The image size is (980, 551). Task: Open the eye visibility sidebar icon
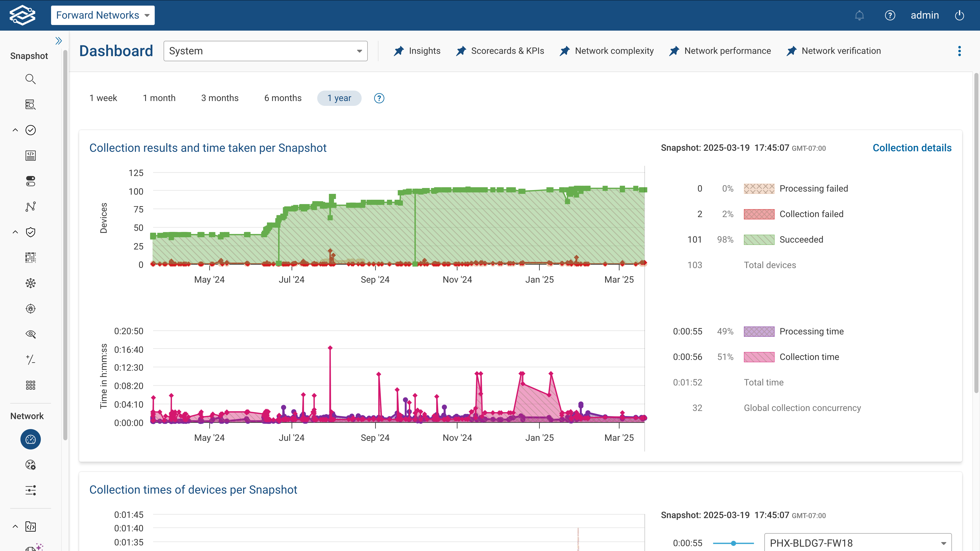click(30, 334)
